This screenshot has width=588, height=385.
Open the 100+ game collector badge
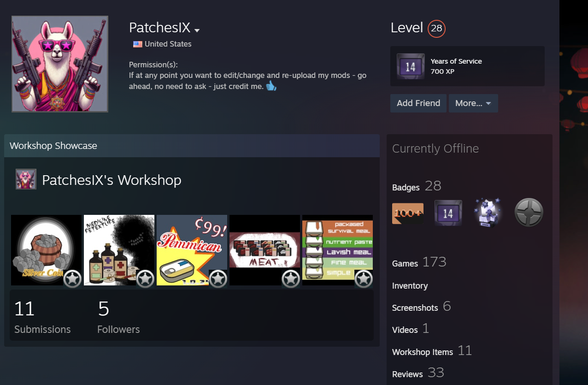coord(408,213)
